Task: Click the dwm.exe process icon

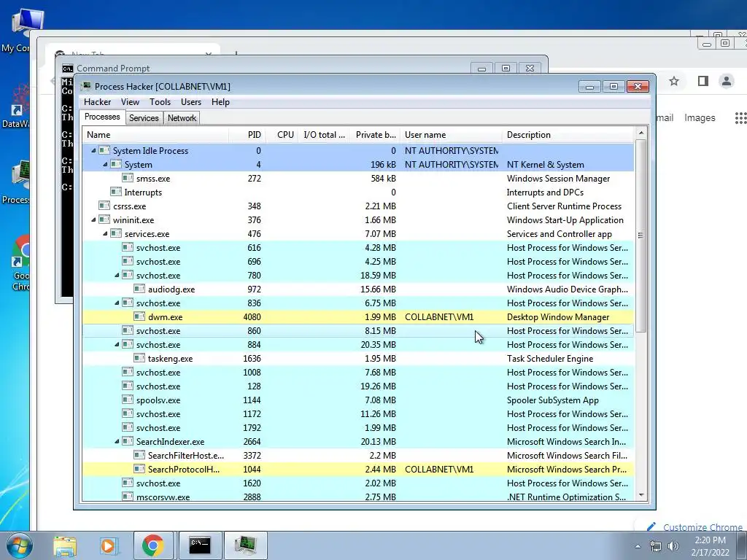Action: click(x=139, y=316)
